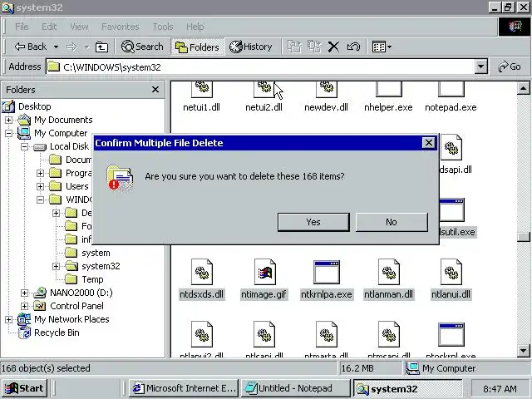532x399 pixels.
Task: Open the Forward history dropdown arrow
Action: [86, 47]
